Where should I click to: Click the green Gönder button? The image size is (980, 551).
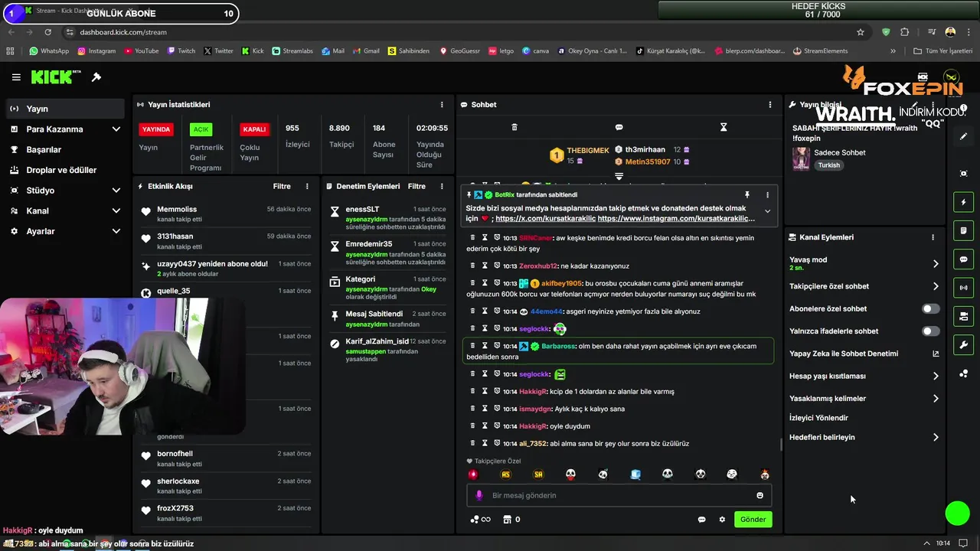tap(753, 520)
